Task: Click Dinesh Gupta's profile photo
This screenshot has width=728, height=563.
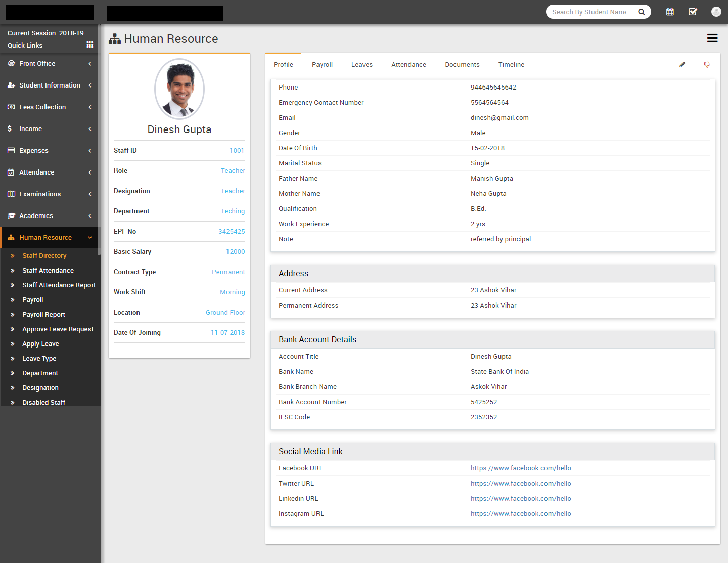Action: point(179,89)
